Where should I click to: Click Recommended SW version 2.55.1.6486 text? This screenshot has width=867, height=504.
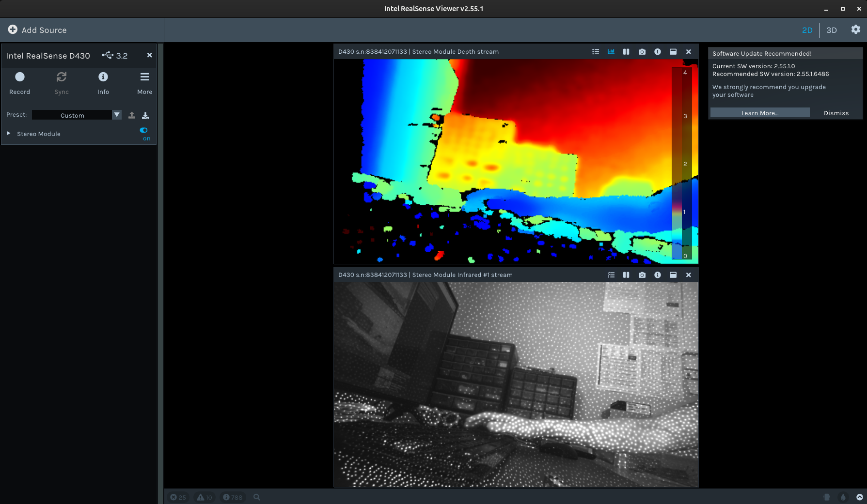coord(771,74)
